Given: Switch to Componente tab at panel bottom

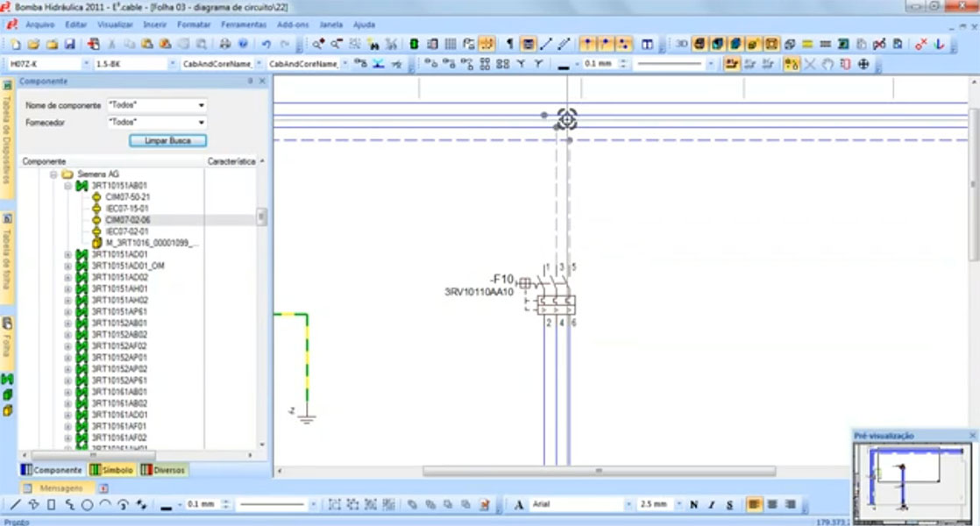Looking at the screenshot, I should coord(53,470).
